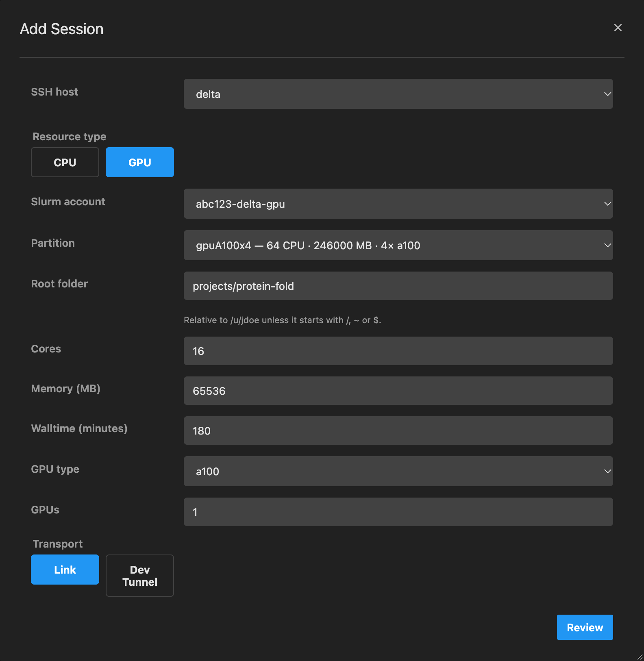The width and height of the screenshot is (644, 661).
Task: Click the GPUs count field
Action: pos(398,512)
